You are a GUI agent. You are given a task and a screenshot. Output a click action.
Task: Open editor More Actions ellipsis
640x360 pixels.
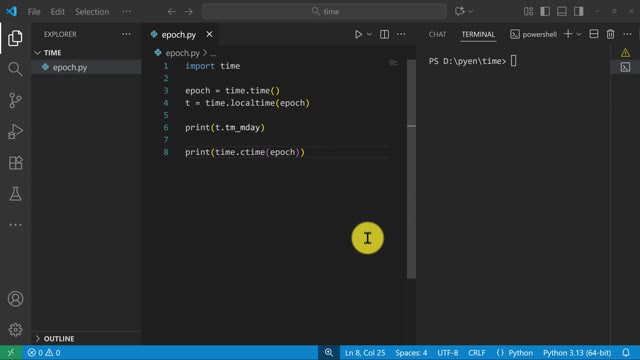401,34
